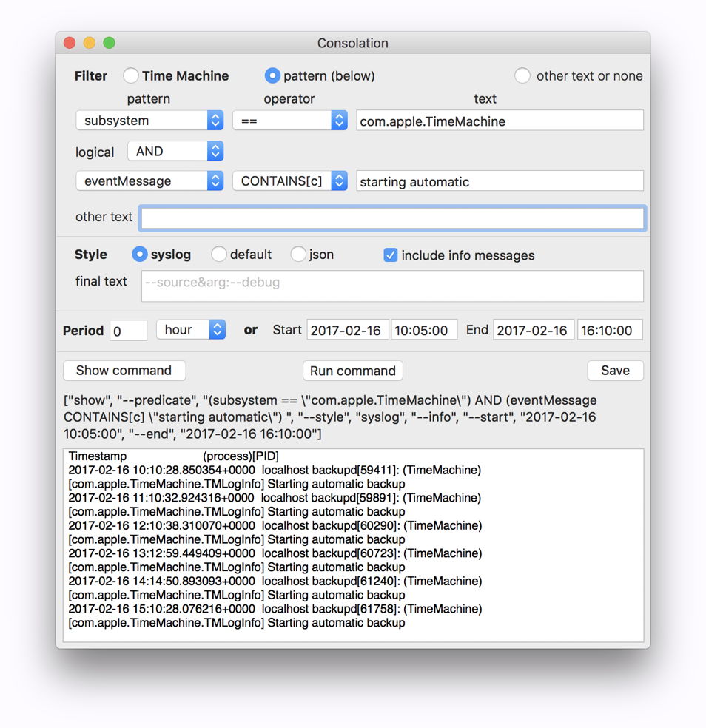The height and width of the screenshot is (728, 706).
Task: Toggle 'include info messages' checkbox
Action: 391,255
